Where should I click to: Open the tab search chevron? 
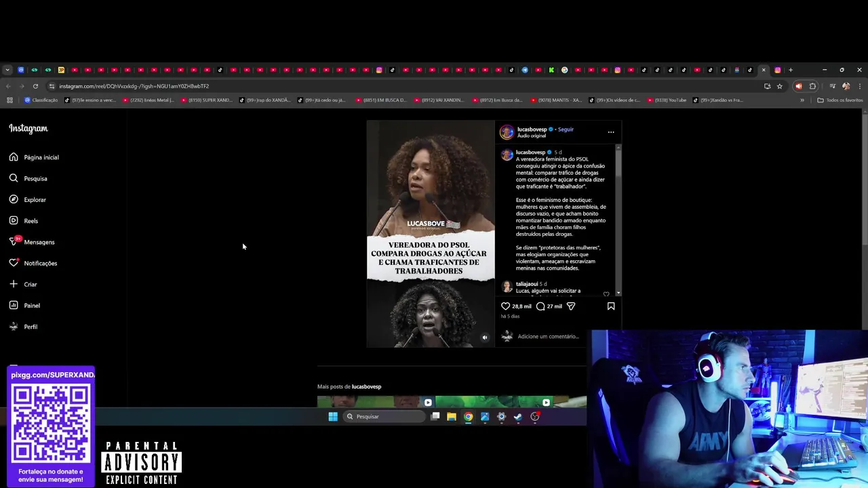tap(7, 70)
